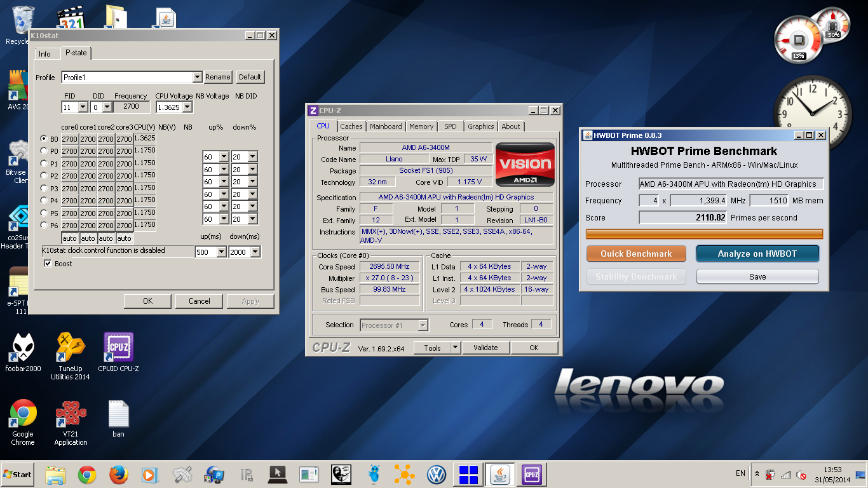The image size is (868, 488).
Task: Click the Default button in K10stat
Action: click(250, 77)
